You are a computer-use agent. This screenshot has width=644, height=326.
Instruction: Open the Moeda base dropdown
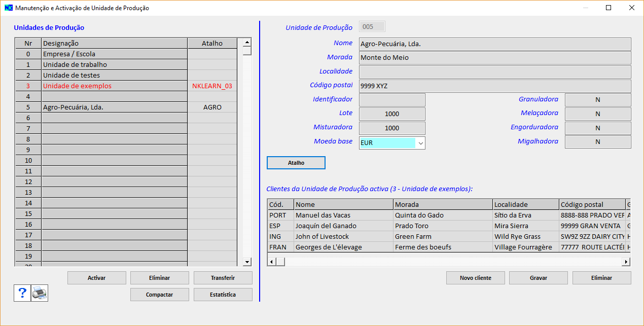point(420,143)
